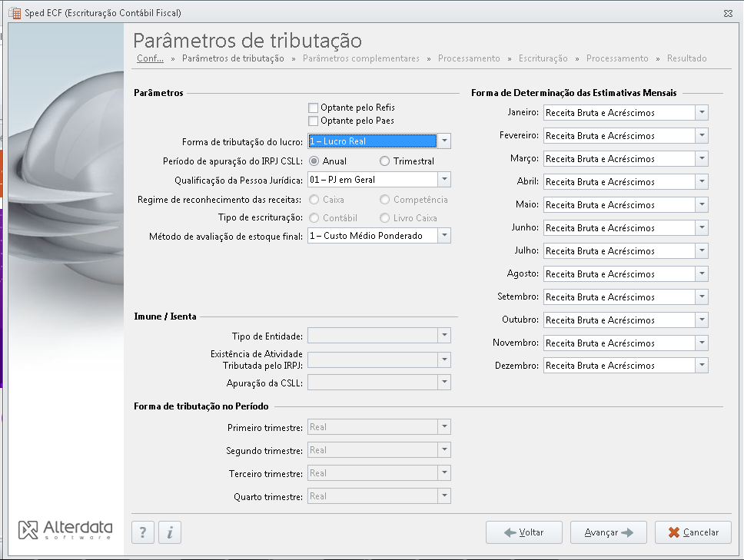Expand Outubro estimativa dropdown

coord(702,320)
